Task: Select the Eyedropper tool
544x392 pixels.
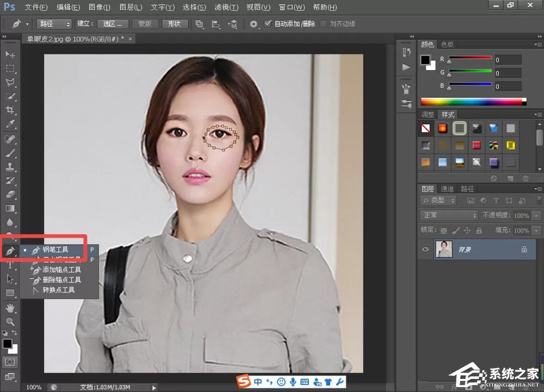Action: click(x=10, y=124)
